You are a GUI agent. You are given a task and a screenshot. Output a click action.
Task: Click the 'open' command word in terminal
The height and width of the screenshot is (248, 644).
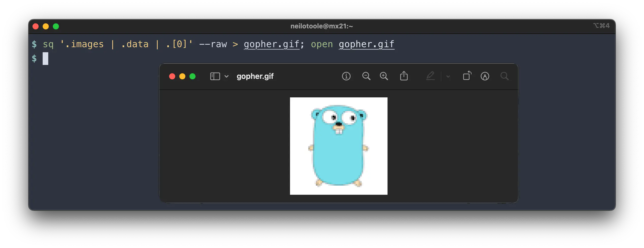click(x=322, y=45)
